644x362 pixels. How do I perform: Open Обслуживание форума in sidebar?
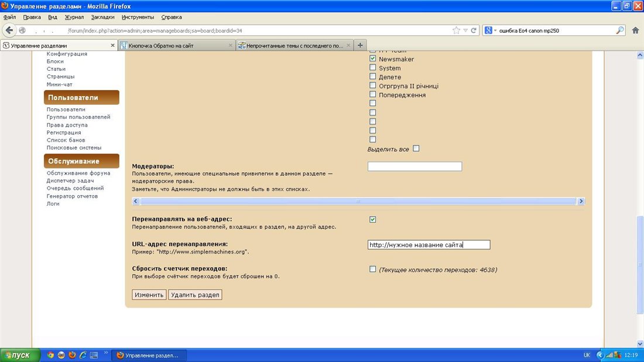click(x=78, y=173)
